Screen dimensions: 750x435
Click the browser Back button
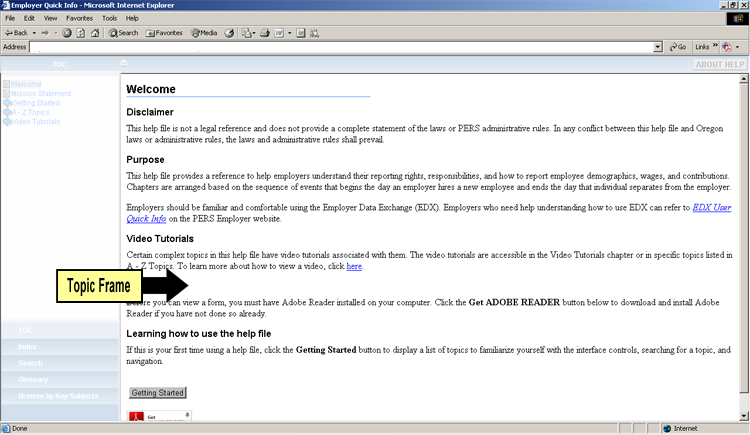pyautogui.click(x=18, y=33)
